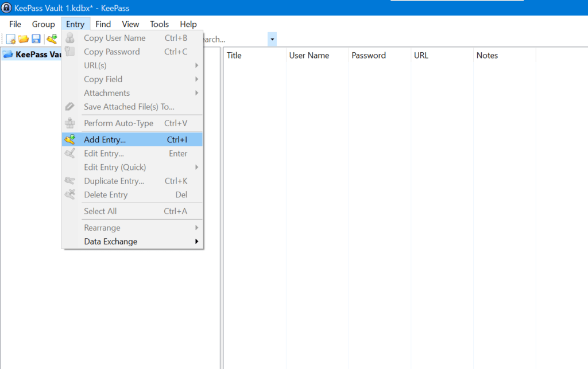Sort by the Notes column header
Screen dimensions: 588x369
pyautogui.click(x=505, y=56)
